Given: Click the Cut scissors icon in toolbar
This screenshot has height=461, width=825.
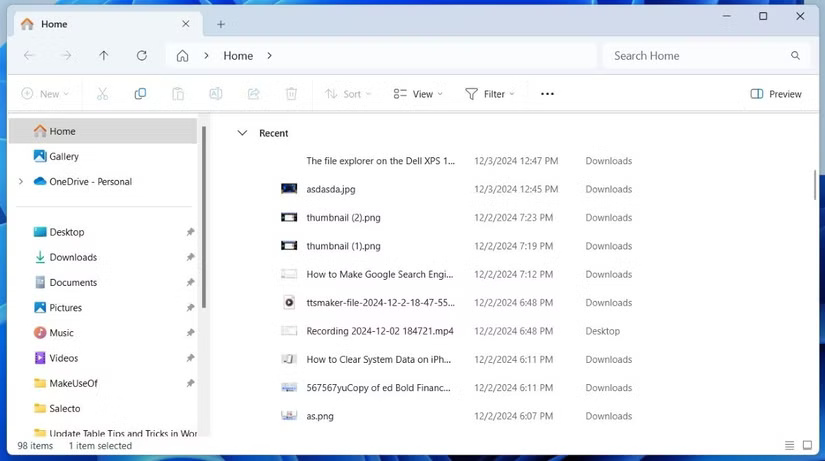Looking at the screenshot, I should coord(102,94).
